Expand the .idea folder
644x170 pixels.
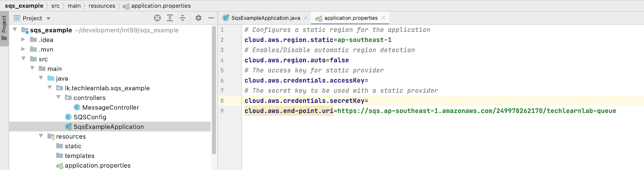[x=23, y=39]
